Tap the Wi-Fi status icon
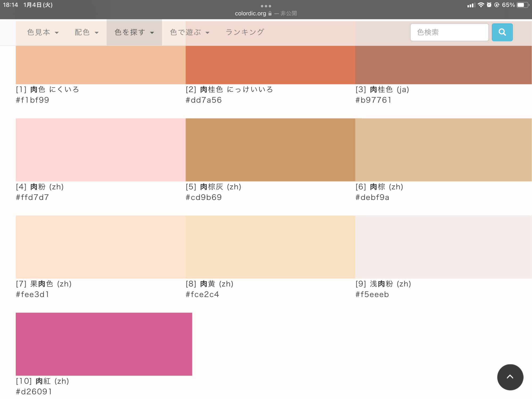 [481, 5]
